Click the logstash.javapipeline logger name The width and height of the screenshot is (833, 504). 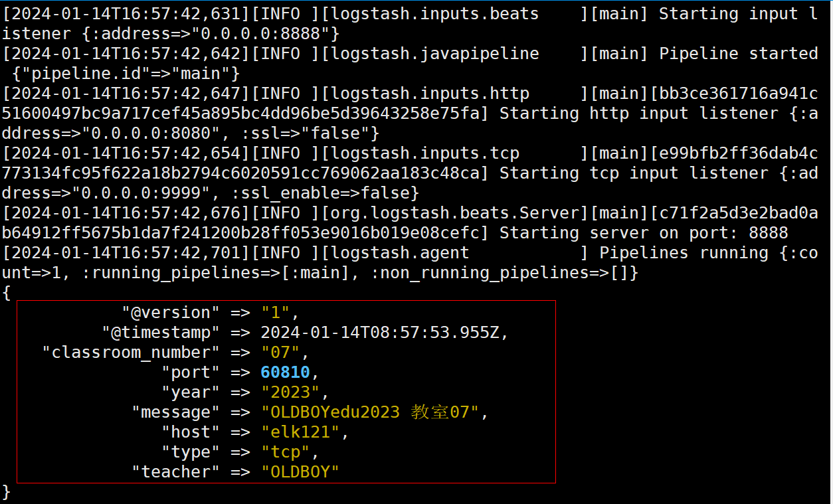coord(434,54)
